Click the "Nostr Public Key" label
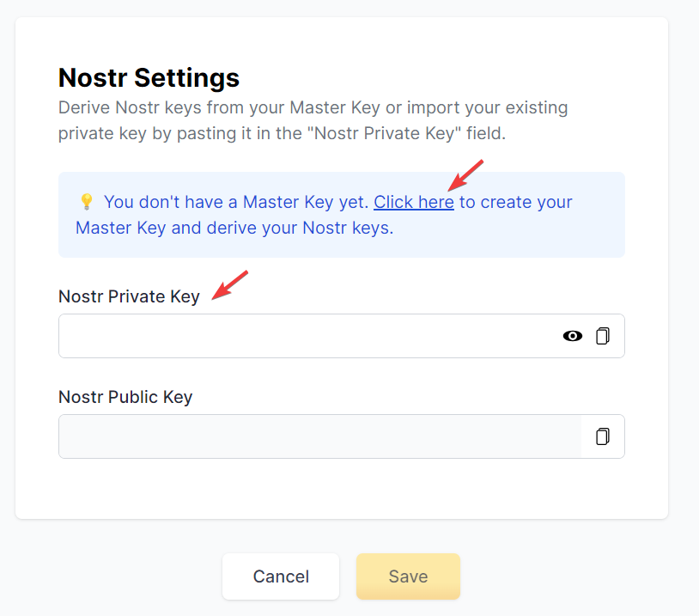The width and height of the screenshot is (699, 616). (125, 397)
